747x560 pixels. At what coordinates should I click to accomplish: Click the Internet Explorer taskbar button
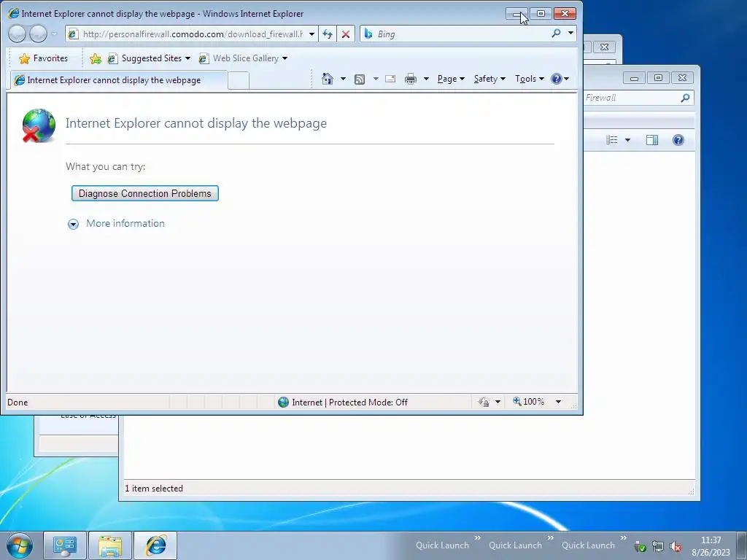click(x=155, y=545)
